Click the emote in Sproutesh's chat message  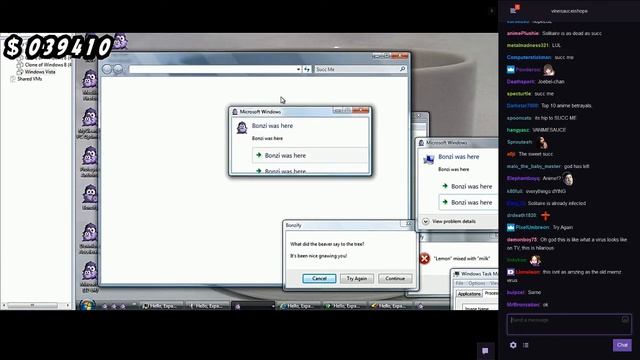(x=542, y=142)
